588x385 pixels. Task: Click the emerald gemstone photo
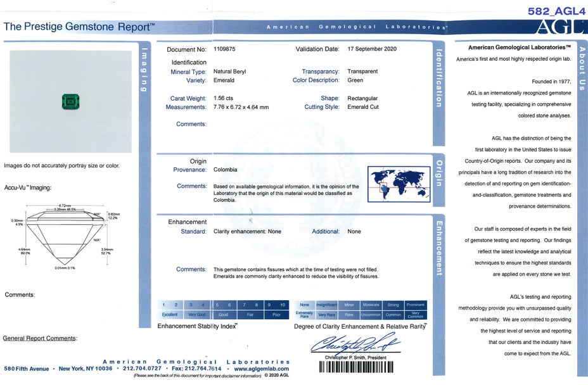(x=70, y=101)
